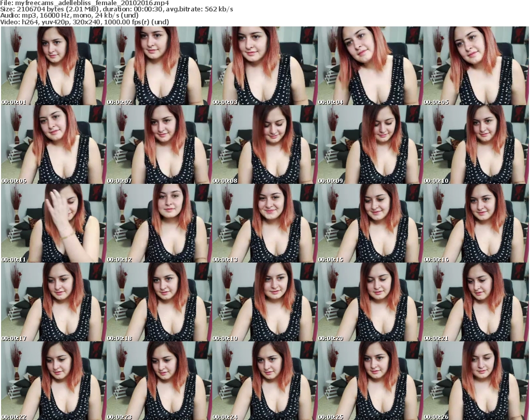Open the frame stamped 00:00:09
Screen dimensions: 530x420
pos(370,144)
